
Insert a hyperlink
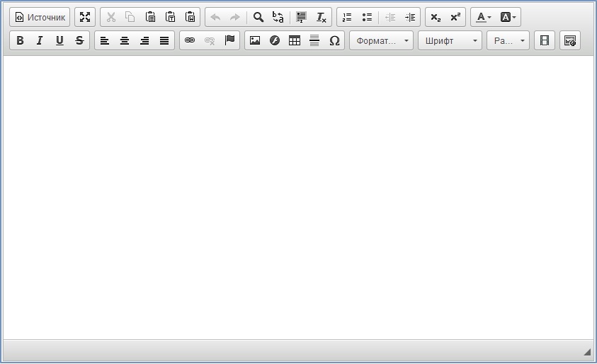(x=190, y=40)
